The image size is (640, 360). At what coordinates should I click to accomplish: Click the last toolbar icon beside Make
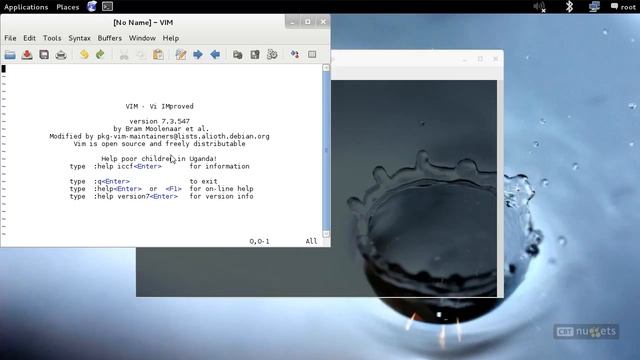pyautogui.click(x=312, y=54)
